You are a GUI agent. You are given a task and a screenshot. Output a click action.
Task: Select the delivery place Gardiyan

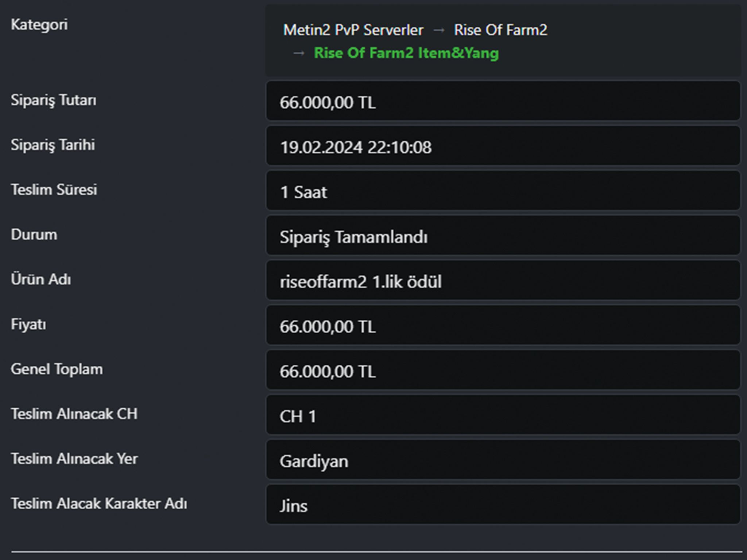pyautogui.click(x=314, y=461)
